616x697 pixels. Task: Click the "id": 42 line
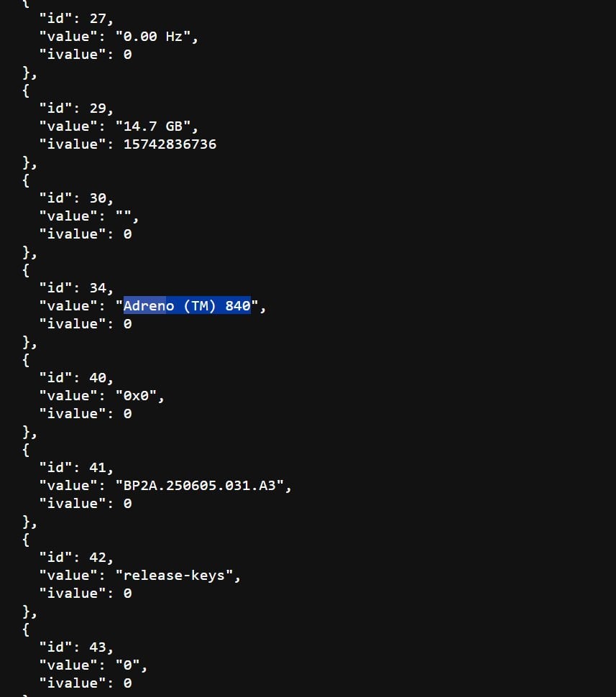[76, 558]
